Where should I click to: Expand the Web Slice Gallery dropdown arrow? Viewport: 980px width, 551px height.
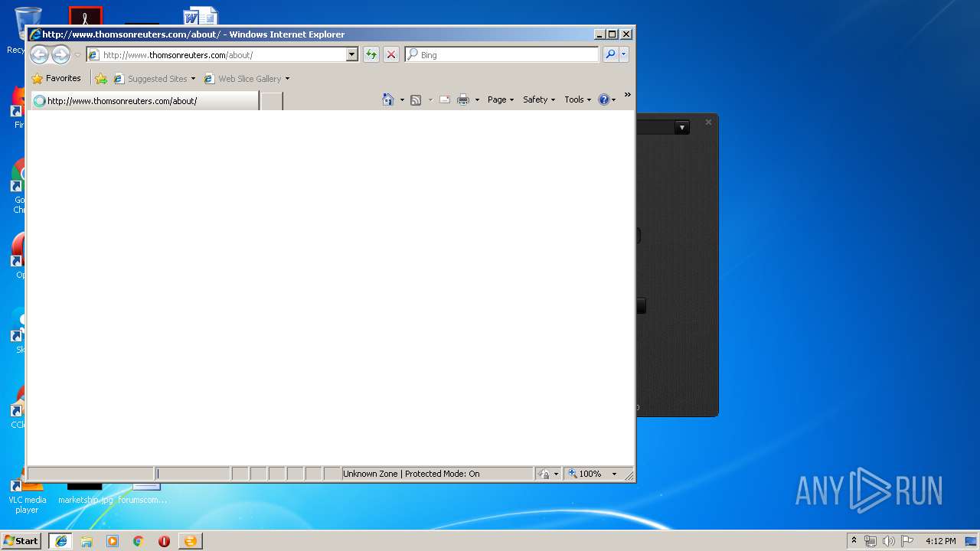[287, 78]
